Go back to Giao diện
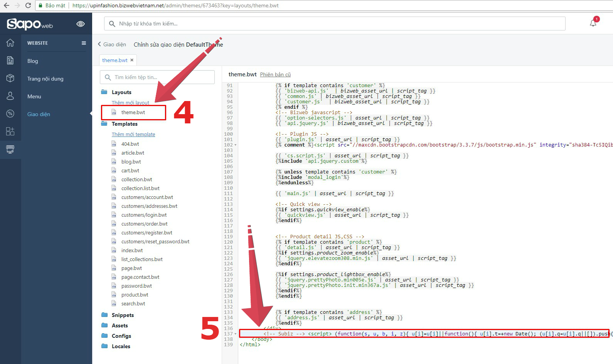The width and height of the screenshot is (613, 364). click(112, 44)
